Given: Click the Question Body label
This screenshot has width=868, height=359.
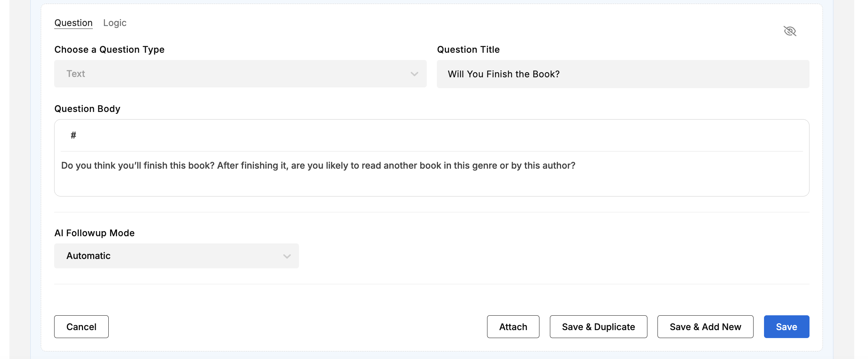Looking at the screenshot, I should [x=87, y=109].
